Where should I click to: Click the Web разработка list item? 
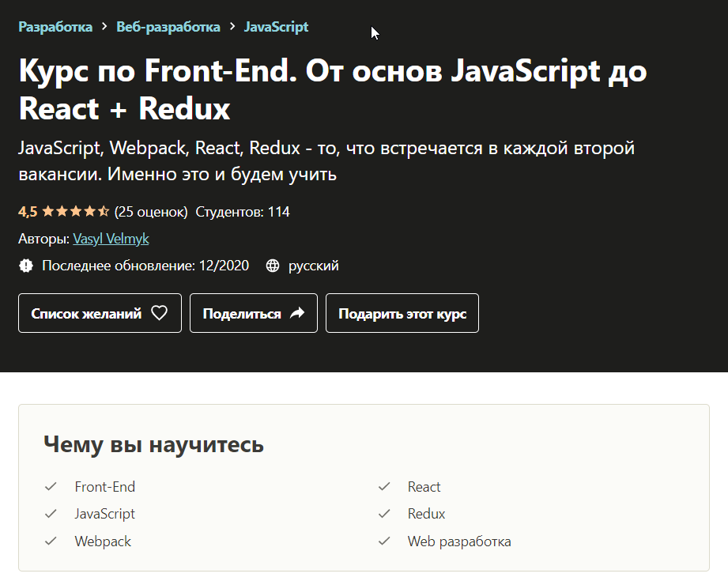[459, 541]
